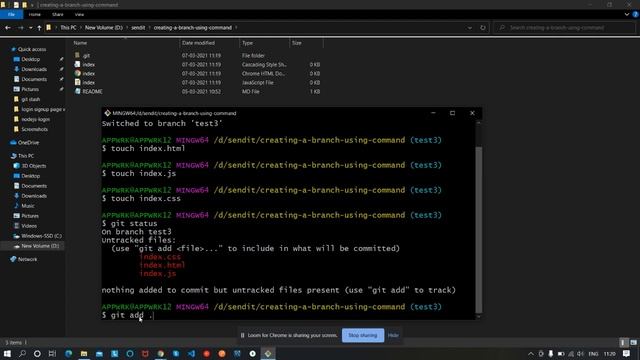Open the Share ribbon tab
Screen dimensions: 640x360
point(58,14)
